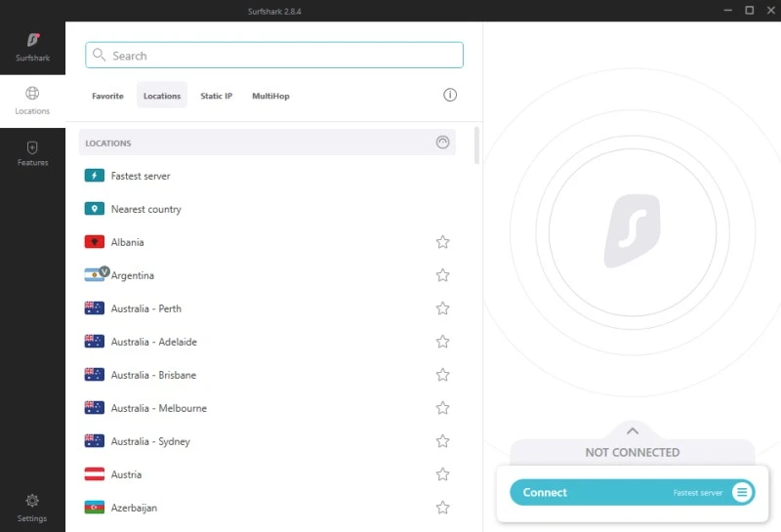Select the Fastest server lightning icon

pyautogui.click(x=95, y=176)
